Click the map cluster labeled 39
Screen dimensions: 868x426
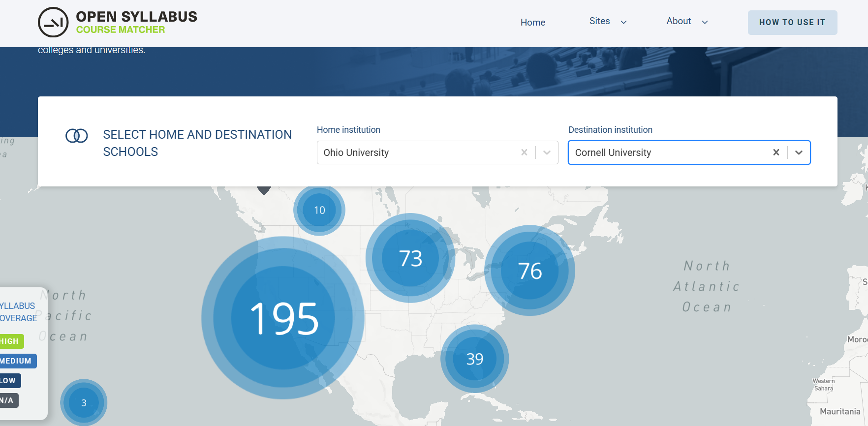tap(475, 359)
